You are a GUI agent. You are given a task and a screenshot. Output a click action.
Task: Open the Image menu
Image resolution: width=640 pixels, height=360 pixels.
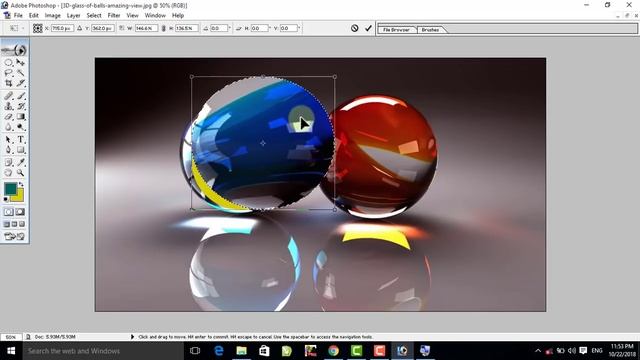click(53, 16)
